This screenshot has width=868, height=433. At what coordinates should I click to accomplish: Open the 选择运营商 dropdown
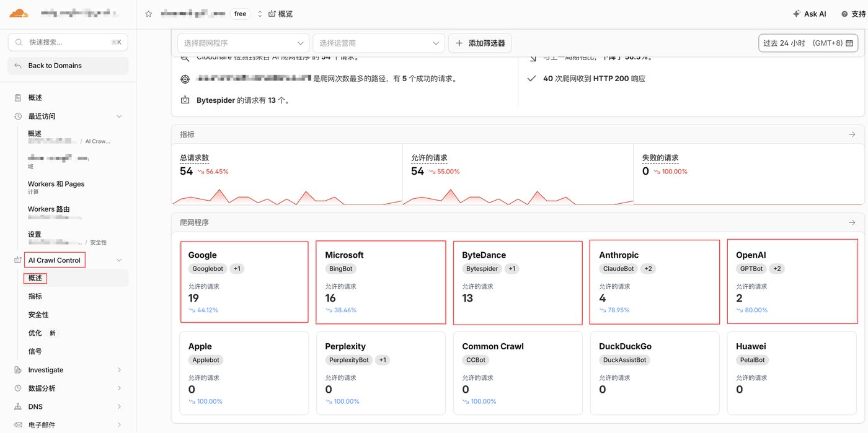coord(379,43)
